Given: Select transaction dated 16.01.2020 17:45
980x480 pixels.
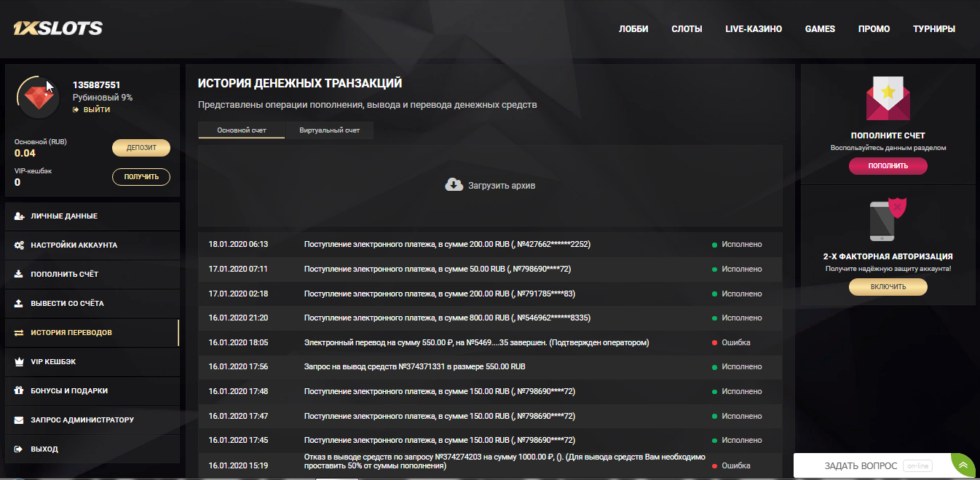Looking at the screenshot, I should click(490, 440).
